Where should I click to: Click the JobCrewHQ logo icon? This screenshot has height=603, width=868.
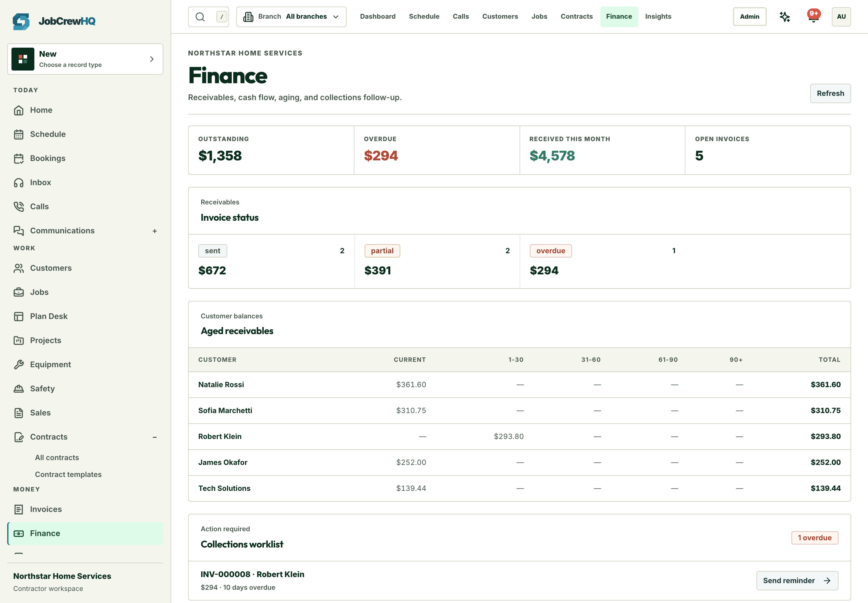(21, 21)
